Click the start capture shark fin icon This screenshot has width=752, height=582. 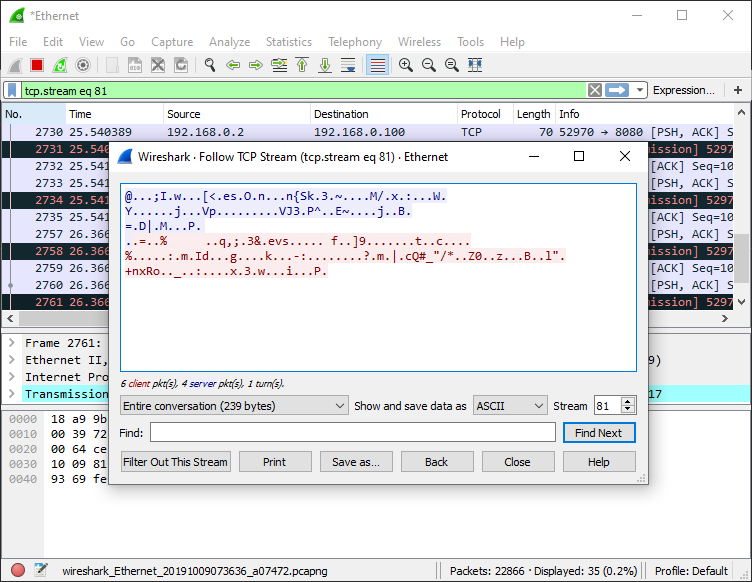coord(15,65)
